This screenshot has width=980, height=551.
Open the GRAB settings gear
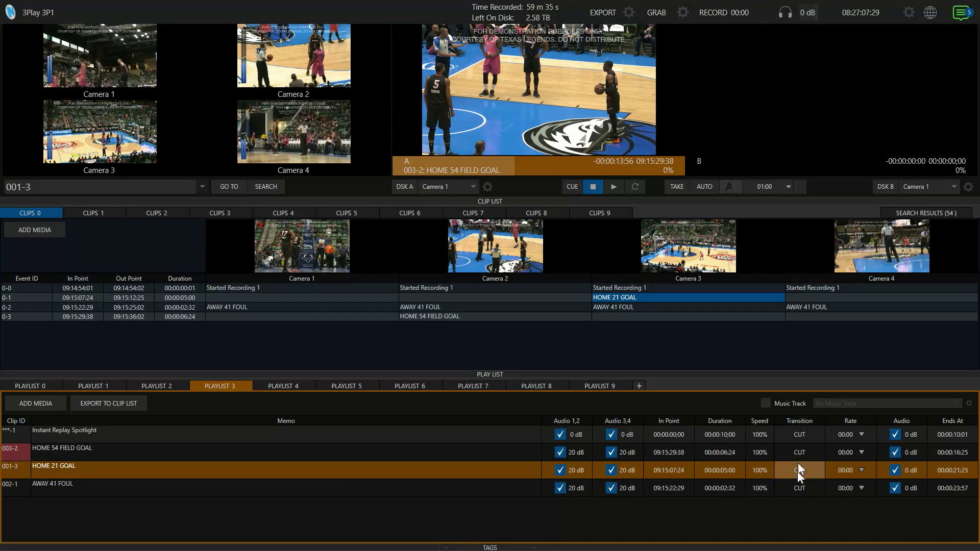tap(683, 12)
